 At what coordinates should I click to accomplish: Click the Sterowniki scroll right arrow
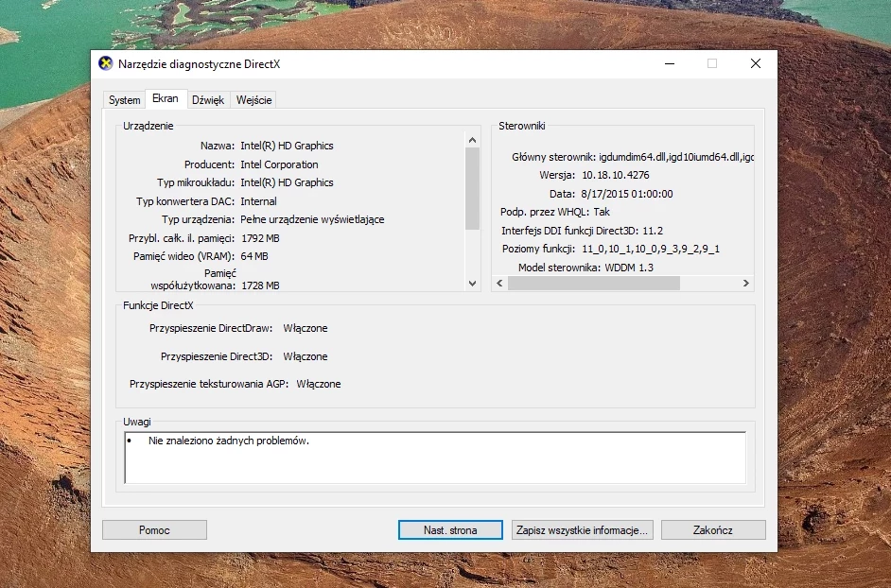[746, 283]
